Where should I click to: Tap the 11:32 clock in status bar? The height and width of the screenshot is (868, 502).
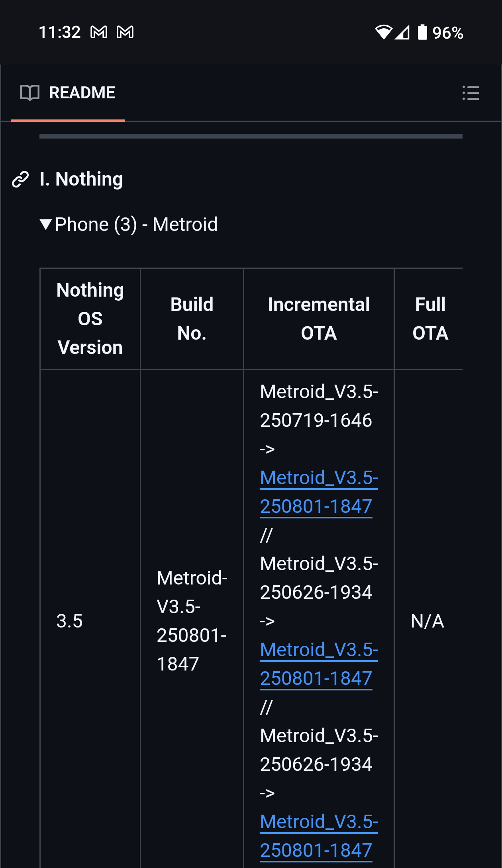[x=60, y=32]
